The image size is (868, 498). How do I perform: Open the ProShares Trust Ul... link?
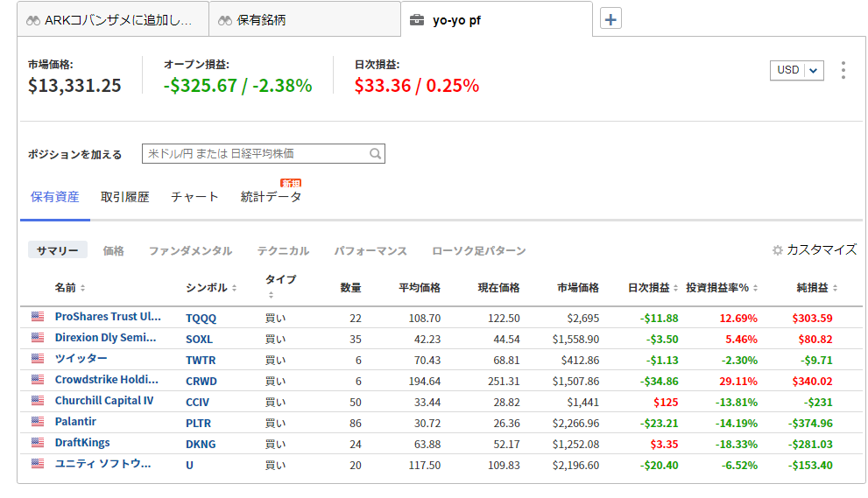[108, 317]
